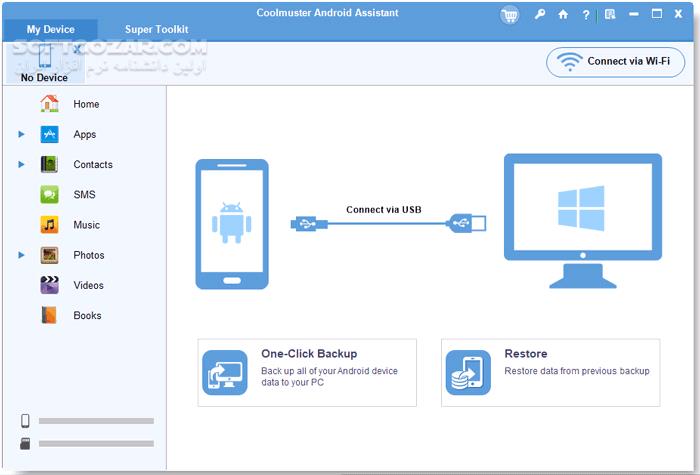
Task: Click the Contacts address book icon
Action: click(x=49, y=164)
